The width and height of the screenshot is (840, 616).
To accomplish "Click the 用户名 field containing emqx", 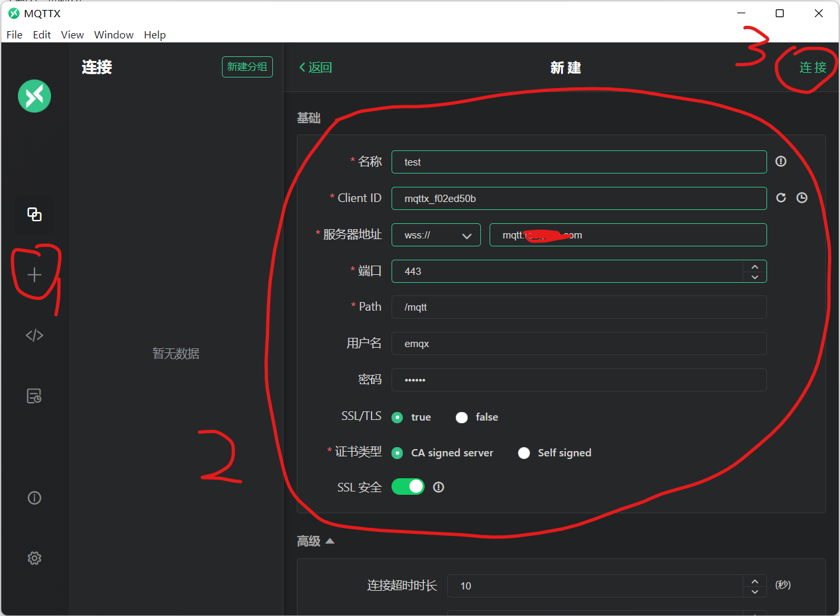I will tap(579, 344).
